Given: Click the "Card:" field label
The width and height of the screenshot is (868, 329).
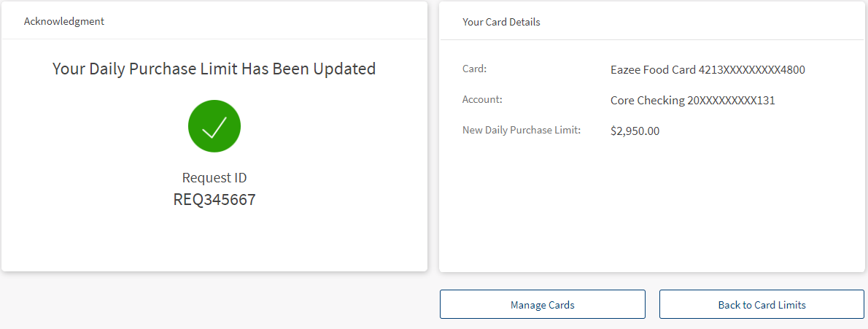Looking at the screenshot, I should tap(474, 69).
